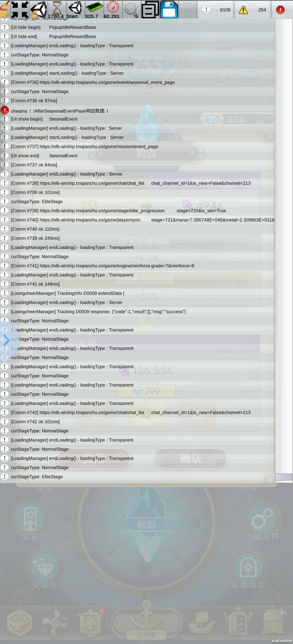Image resolution: width=293 pixels, height=644 pixels.
Task: Expand the floating blue chevron handle on left edge
Action: [6, 340]
